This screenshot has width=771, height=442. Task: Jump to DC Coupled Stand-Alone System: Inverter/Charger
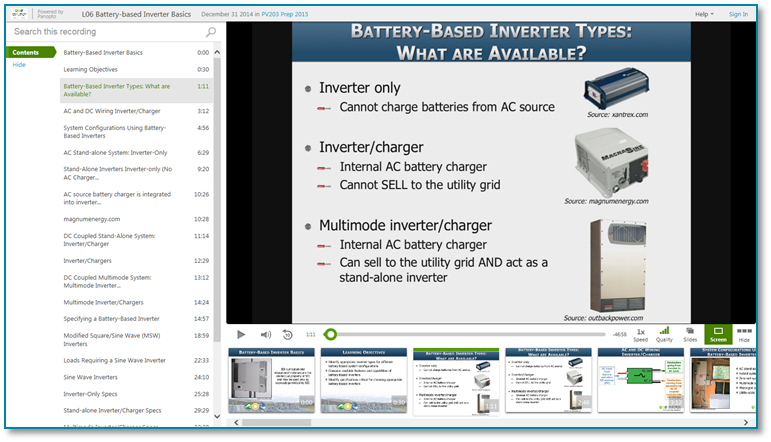click(x=136, y=240)
